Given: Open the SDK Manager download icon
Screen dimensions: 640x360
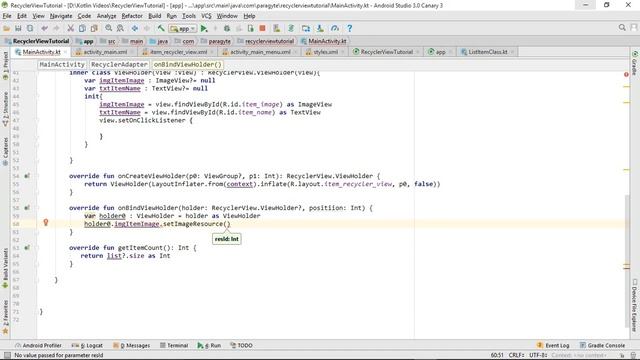Looking at the screenshot, I should tap(320, 28).
